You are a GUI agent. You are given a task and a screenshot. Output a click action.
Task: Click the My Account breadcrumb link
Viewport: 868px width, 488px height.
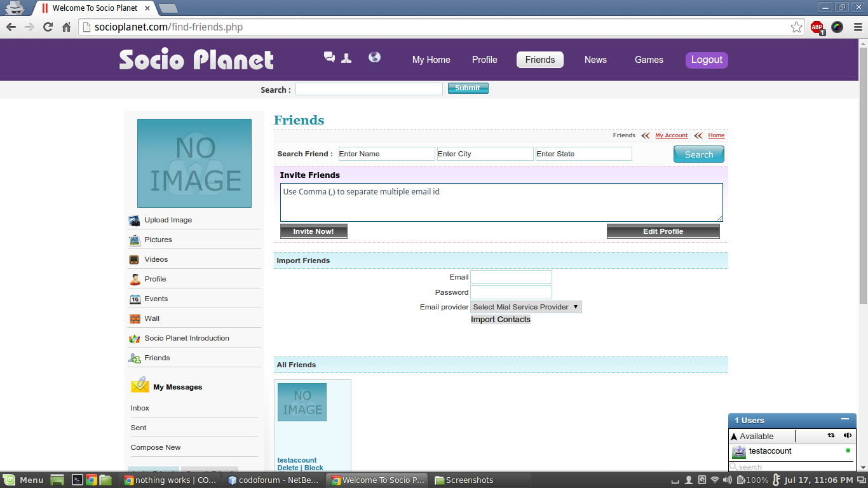tap(672, 135)
